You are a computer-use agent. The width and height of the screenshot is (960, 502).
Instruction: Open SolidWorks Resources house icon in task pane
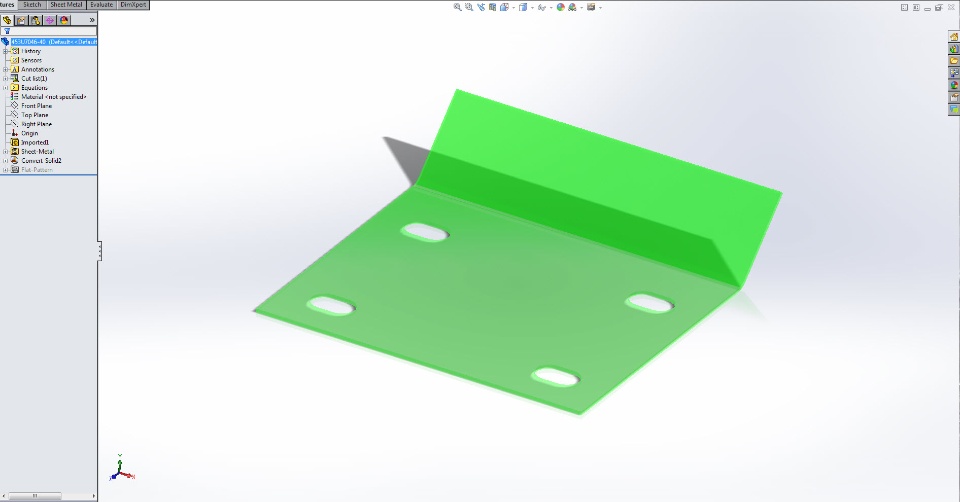click(954, 37)
